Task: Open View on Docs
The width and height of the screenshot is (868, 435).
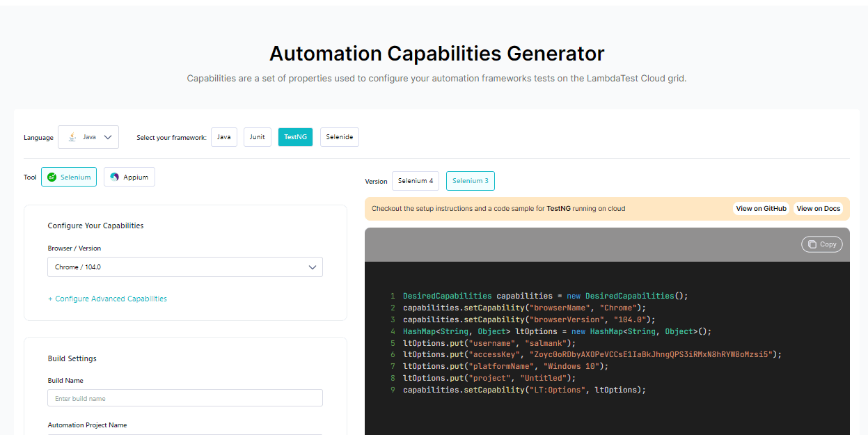Action: [819, 208]
